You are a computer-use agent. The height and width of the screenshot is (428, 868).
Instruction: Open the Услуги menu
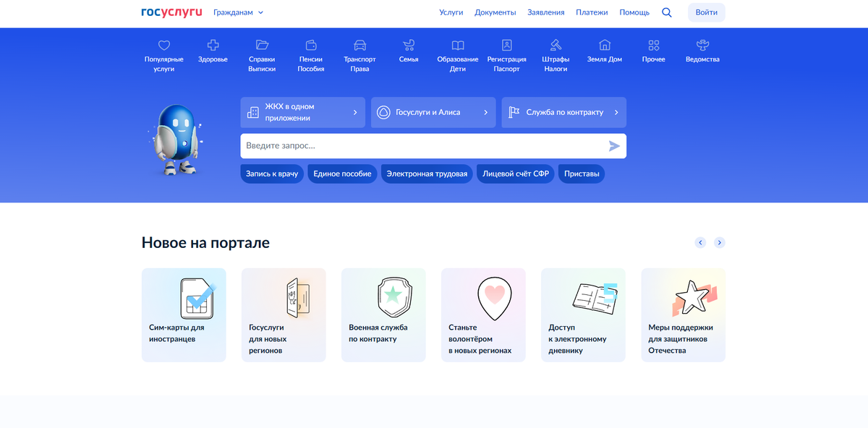coord(451,12)
